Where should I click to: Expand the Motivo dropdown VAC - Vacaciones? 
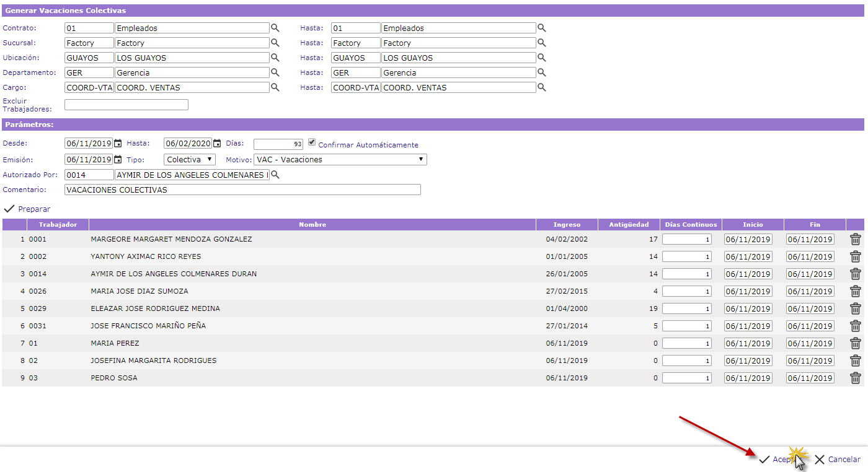(x=340, y=160)
